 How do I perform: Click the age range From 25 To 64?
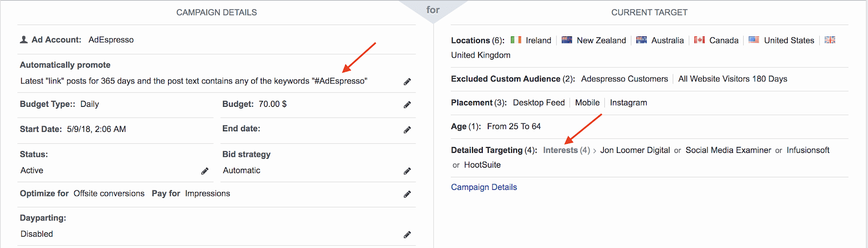pos(514,126)
